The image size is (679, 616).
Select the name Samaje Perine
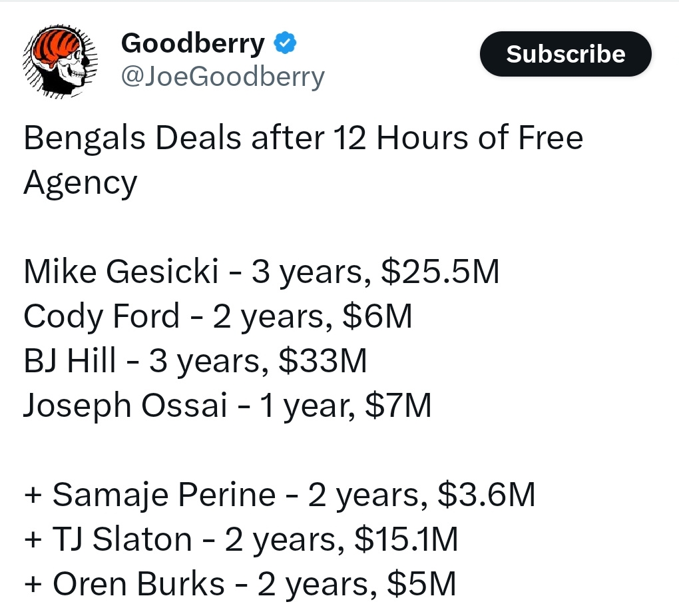[x=164, y=495]
